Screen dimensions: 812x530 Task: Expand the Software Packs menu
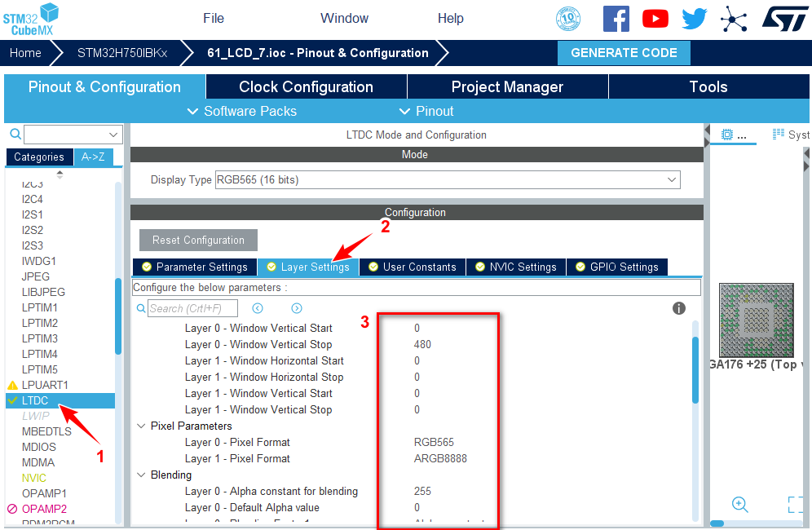pyautogui.click(x=241, y=111)
